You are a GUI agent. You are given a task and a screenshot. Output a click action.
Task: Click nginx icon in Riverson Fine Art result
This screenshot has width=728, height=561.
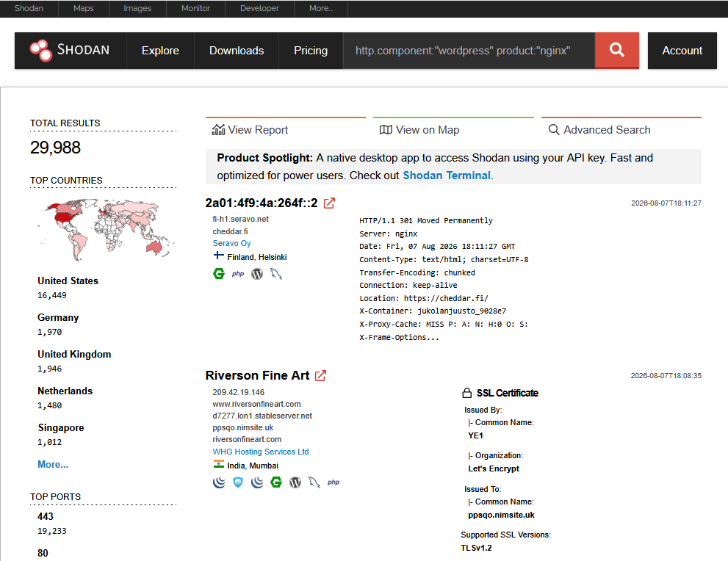[276, 482]
